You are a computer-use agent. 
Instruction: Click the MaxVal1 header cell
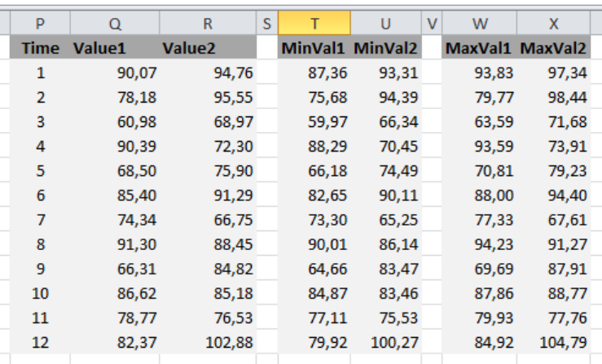click(x=480, y=47)
